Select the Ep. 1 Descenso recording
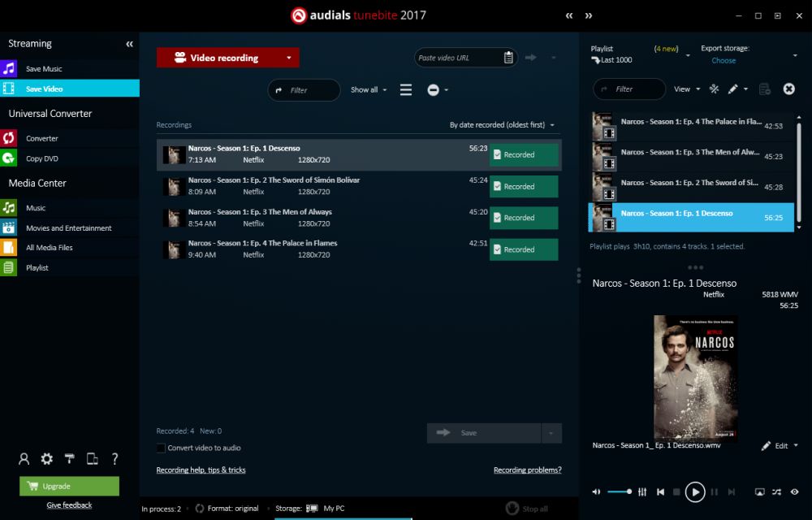Screen dimensions: 812x520 pyautogui.click(x=322, y=154)
